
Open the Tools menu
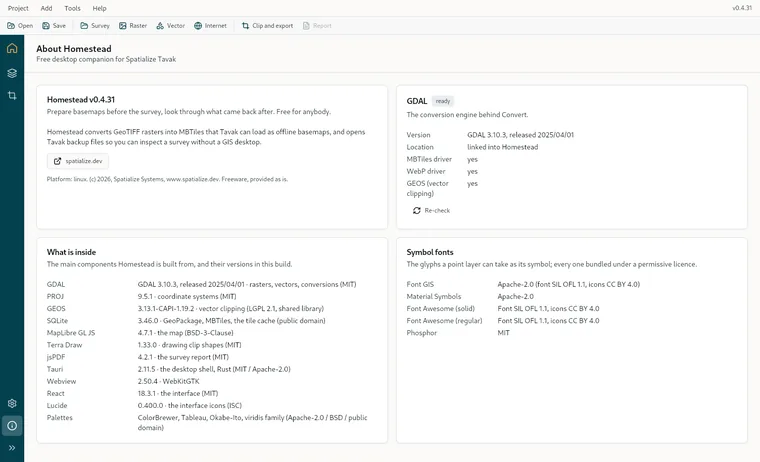click(72, 8)
